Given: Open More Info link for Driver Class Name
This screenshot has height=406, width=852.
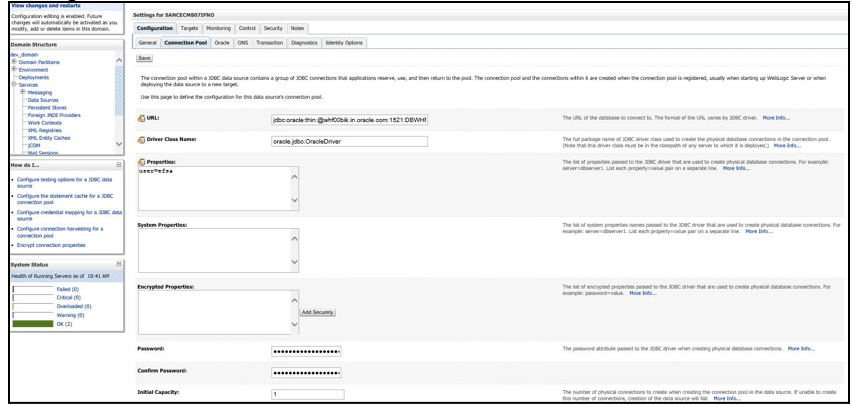Looking at the screenshot, I should pyautogui.click(x=787, y=146).
